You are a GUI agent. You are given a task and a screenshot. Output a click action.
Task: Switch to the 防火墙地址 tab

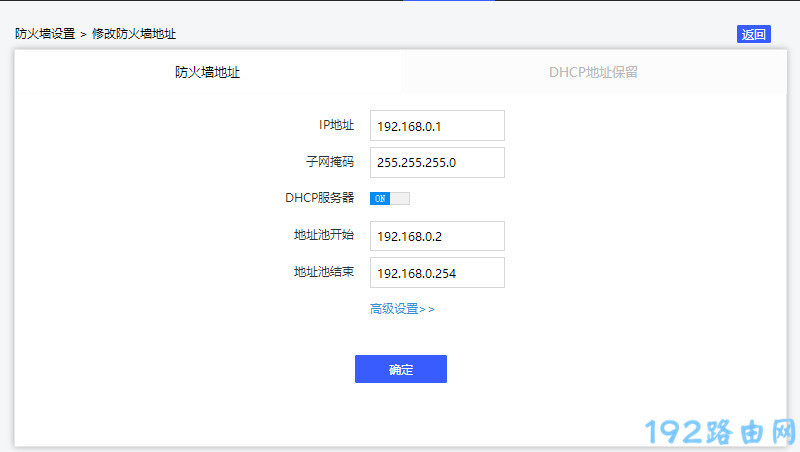point(207,73)
